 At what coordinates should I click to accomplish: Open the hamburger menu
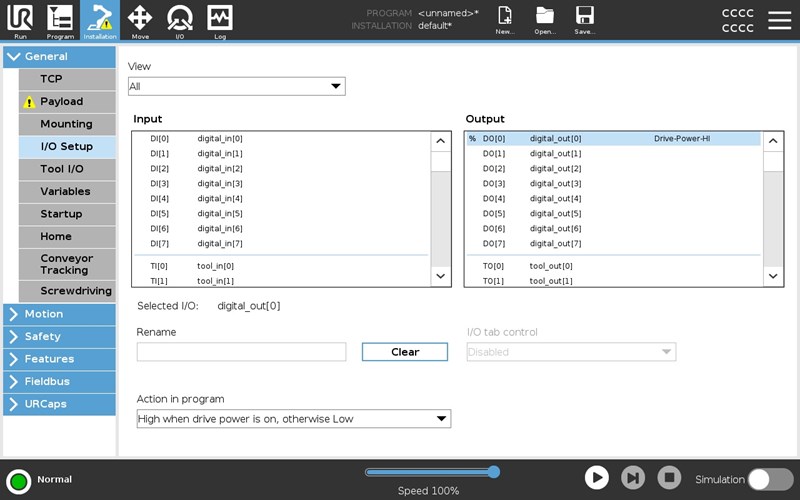pyautogui.click(x=779, y=20)
